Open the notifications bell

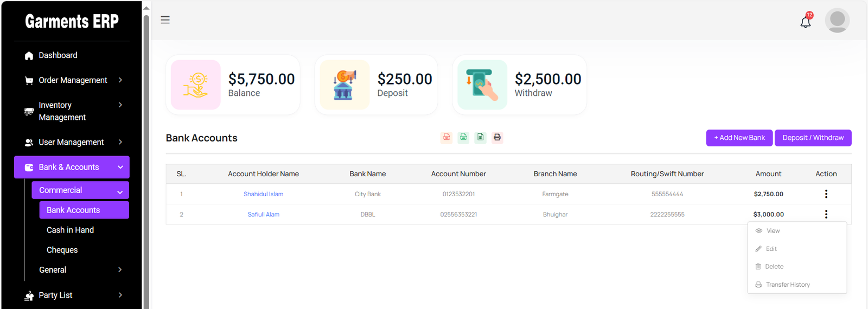[x=806, y=22]
